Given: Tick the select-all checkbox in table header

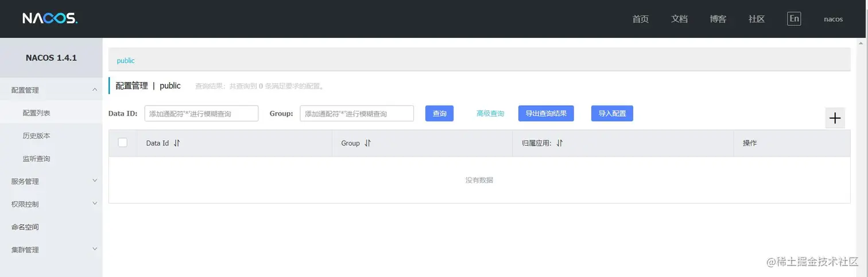Looking at the screenshot, I should [122, 143].
